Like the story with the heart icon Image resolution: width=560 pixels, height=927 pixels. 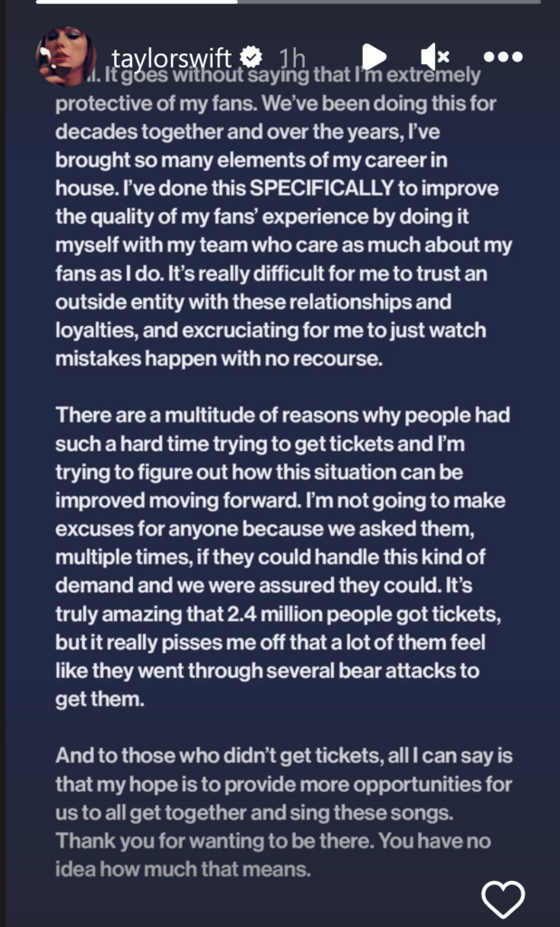(x=503, y=899)
